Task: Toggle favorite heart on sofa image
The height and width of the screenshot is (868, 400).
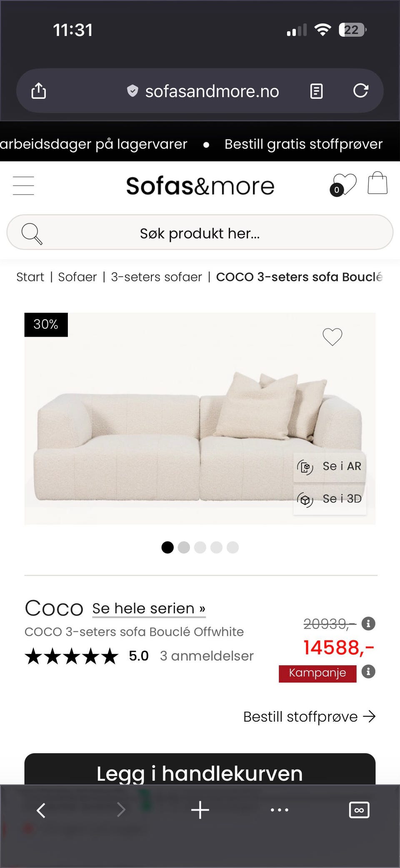Action: click(332, 337)
